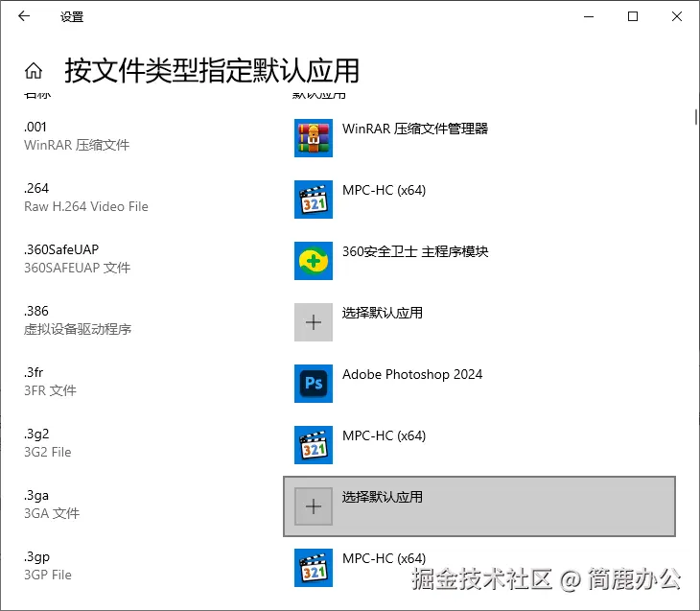Go back using the back arrow
The width and height of the screenshot is (700, 611).
click(24, 16)
